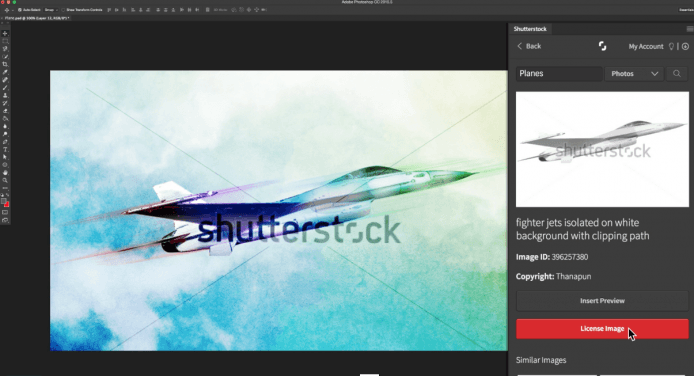
Task: Change screen mode from the toolbar bottom
Action: (5, 220)
